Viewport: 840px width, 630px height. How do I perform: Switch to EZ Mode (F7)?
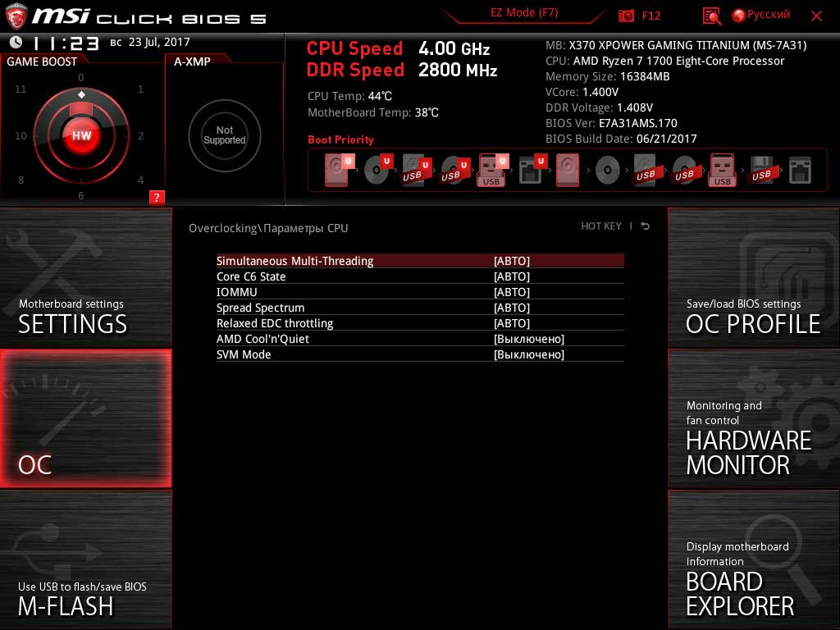click(x=524, y=13)
